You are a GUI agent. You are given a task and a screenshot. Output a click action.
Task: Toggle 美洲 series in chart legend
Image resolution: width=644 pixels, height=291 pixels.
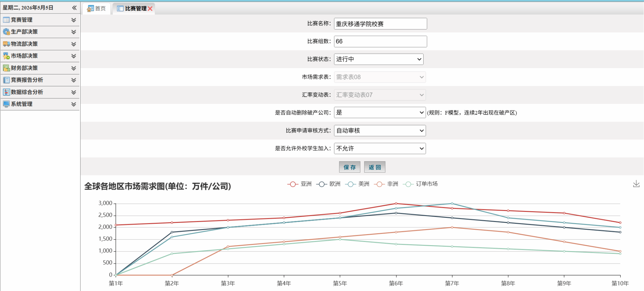tap(357, 184)
